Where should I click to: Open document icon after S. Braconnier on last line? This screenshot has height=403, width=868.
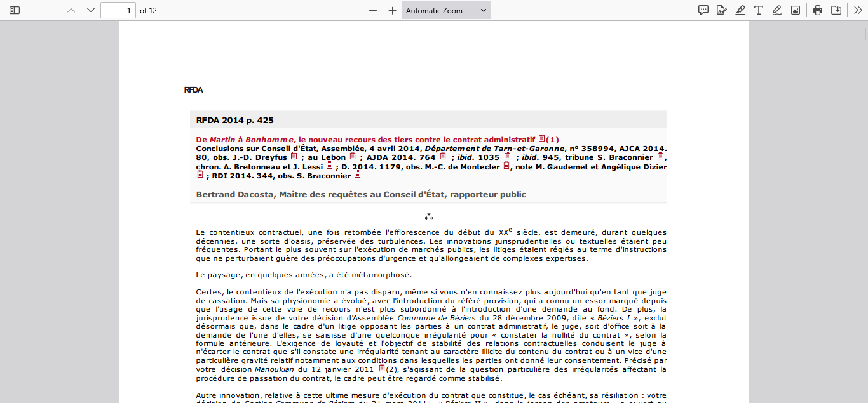coord(358,175)
